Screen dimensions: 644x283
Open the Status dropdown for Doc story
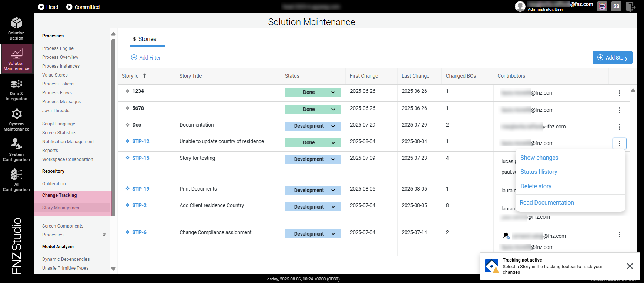pyautogui.click(x=313, y=126)
